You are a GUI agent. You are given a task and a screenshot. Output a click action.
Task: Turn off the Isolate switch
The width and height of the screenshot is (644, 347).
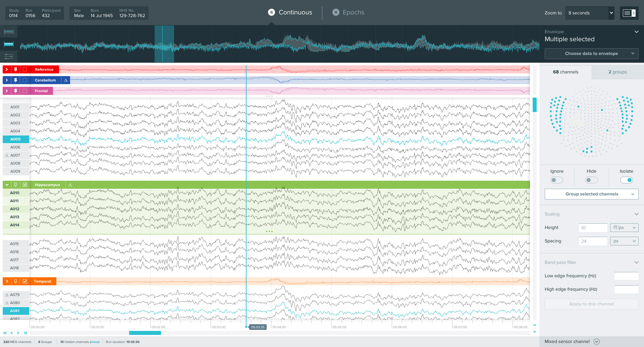627,180
